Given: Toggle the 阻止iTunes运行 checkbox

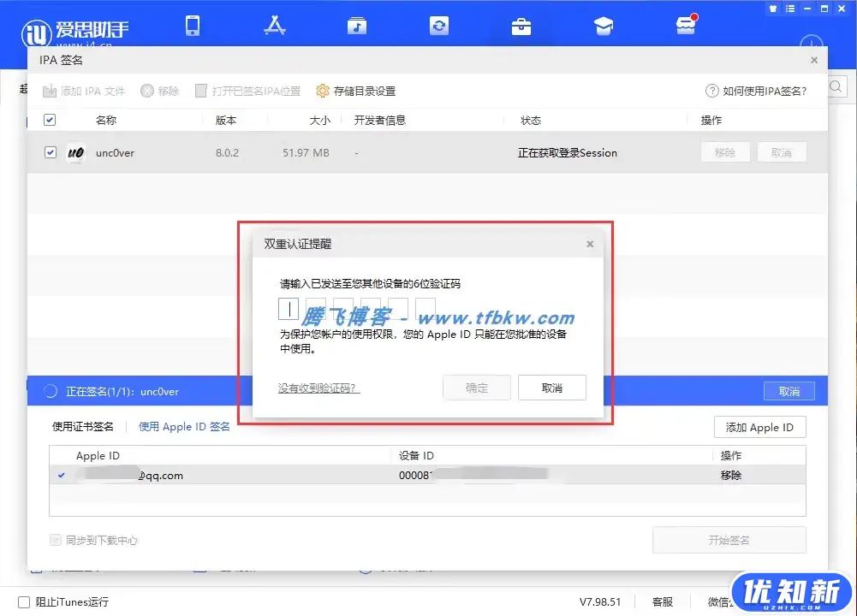Looking at the screenshot, I should [24, 601].
